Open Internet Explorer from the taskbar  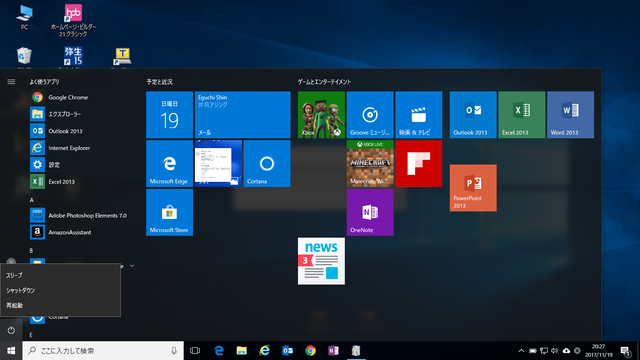264,351
